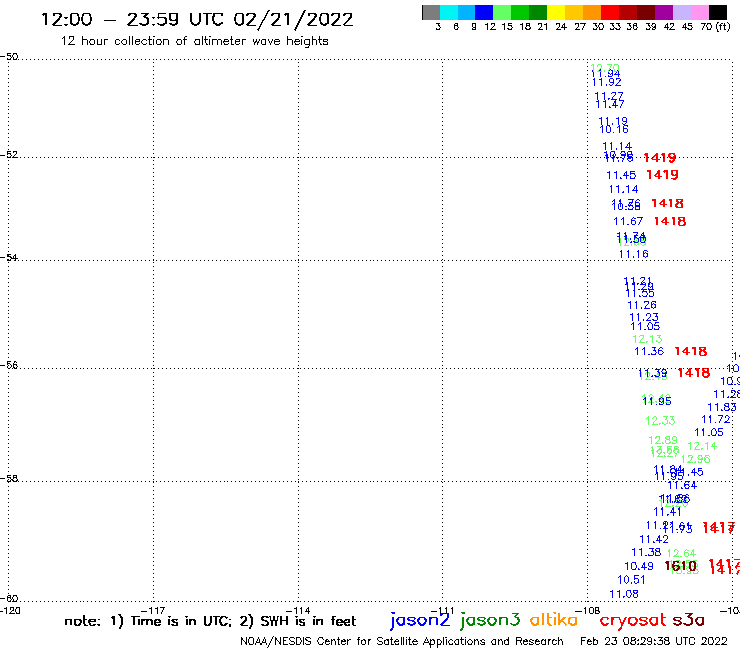The width and height of the screenshot is (740, 650).
Task: Click the green 12.64 wave height value
Action: 681,553
